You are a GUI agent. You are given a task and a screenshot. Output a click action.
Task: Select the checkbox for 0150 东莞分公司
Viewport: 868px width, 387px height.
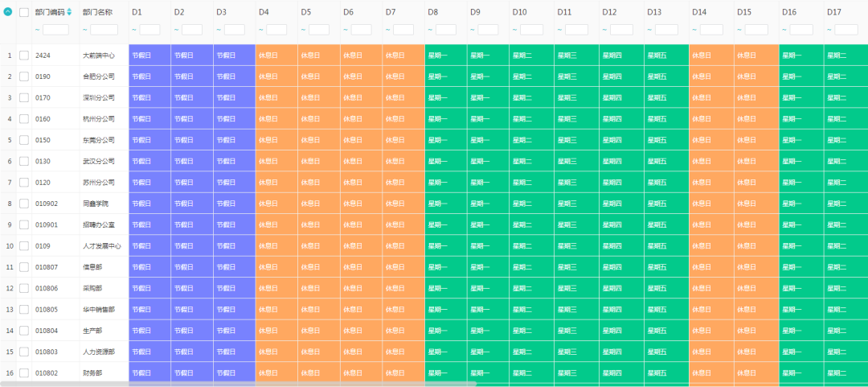click(x=24, y=140)
